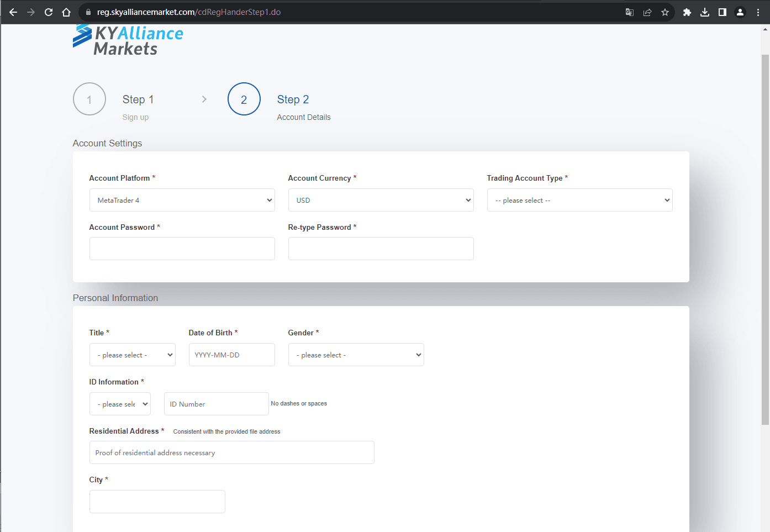Bookmark this page with the star icon
Image resolution: width=770 pixels, height=532 pixels.
(665, 12)
